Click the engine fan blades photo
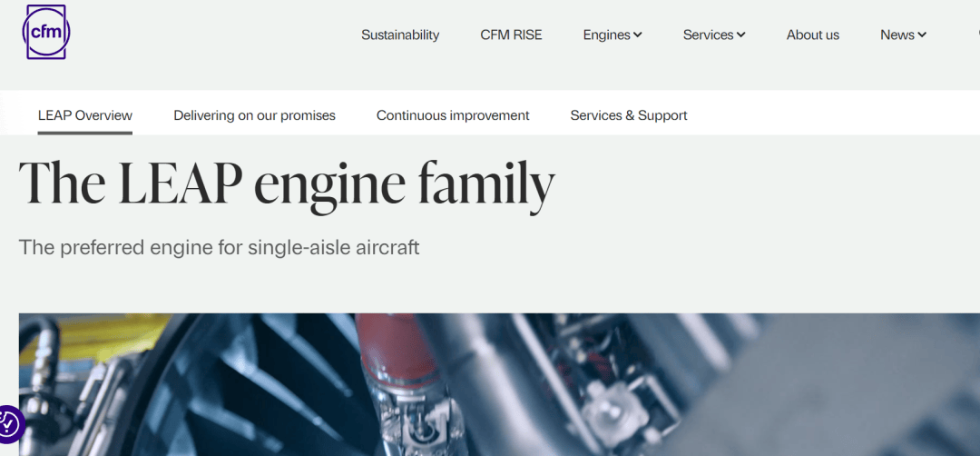Viewport: 980px width, 456px height. pyautogui.click(x=250, y=384)
